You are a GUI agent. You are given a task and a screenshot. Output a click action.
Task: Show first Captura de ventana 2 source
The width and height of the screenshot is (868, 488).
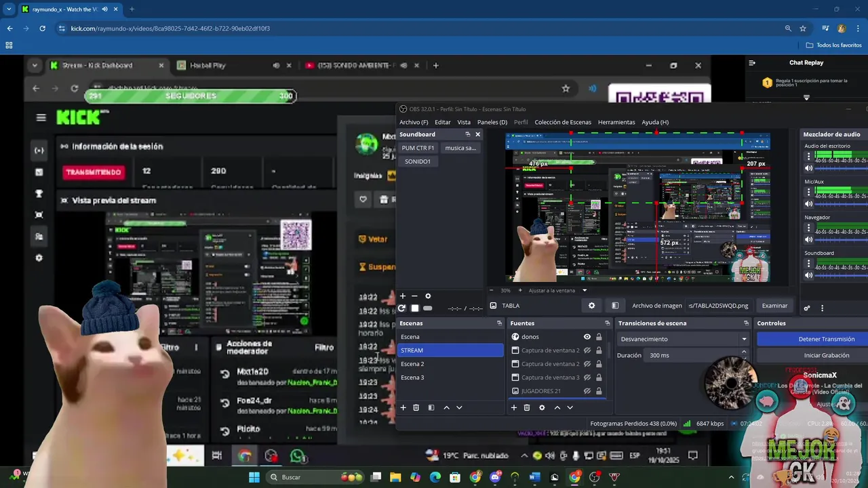(x=587, y=350)
